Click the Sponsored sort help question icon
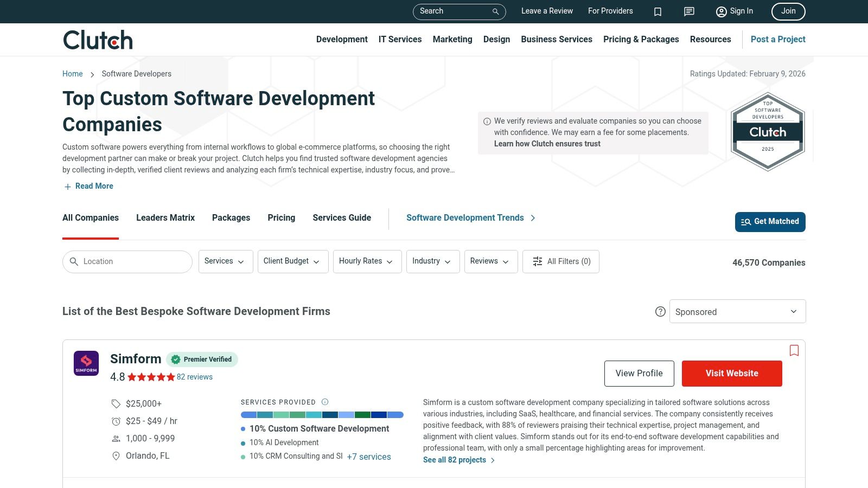This screenshot has height=488, width=868. 660,311
